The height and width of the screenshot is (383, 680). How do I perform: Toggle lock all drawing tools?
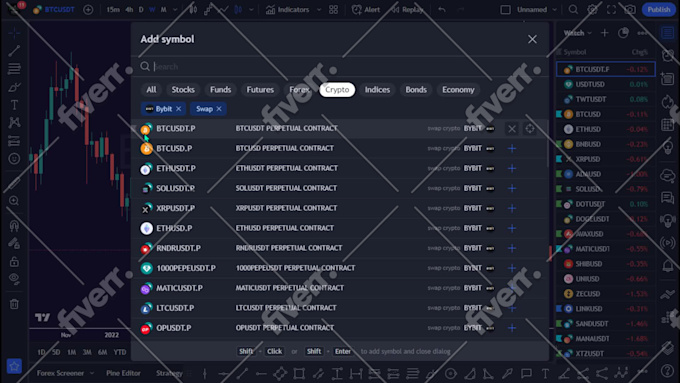pos(14,261)
